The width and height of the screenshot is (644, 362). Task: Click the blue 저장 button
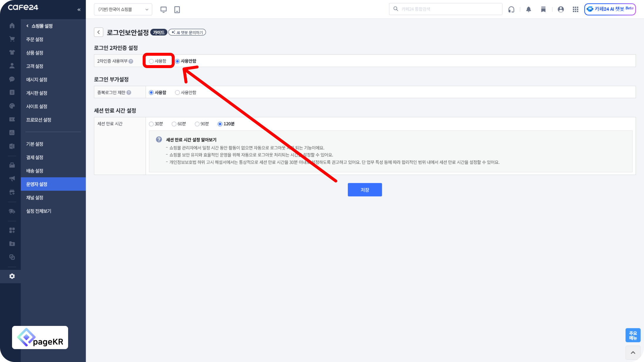coord(365,190)
